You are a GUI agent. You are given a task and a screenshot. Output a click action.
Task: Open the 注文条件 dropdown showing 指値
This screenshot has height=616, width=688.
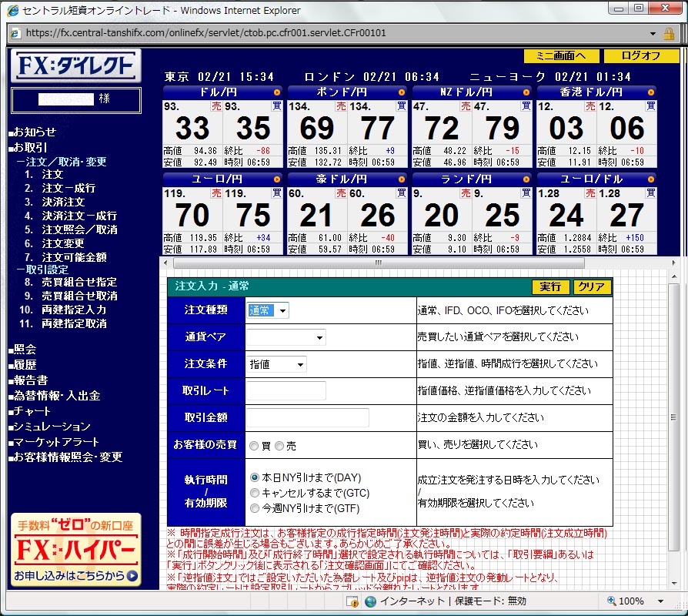(276, 364)
